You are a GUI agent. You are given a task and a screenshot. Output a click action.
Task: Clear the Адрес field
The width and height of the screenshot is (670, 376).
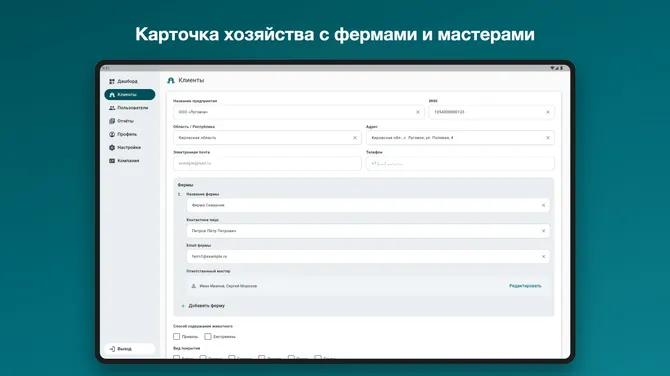coord(548,138)
